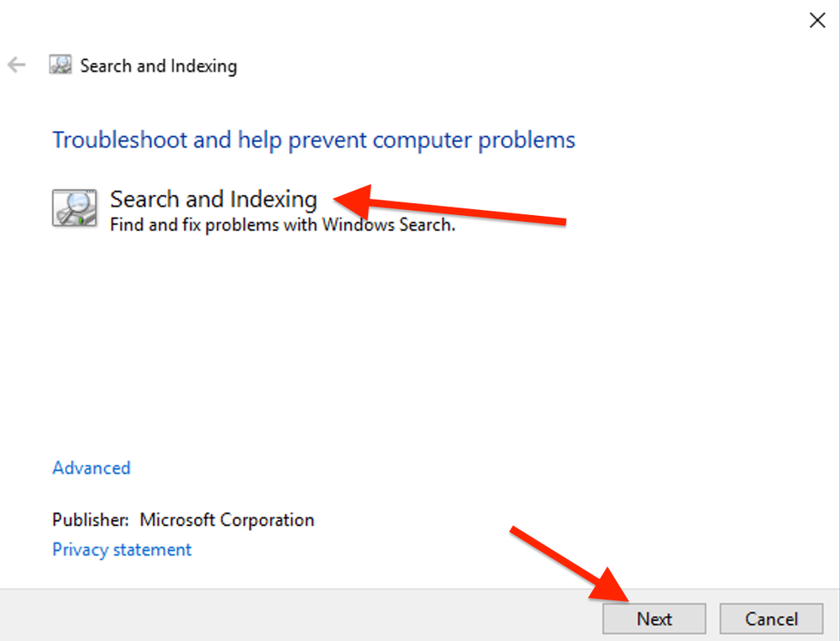This screenshot has width=840, height=641.
Task: Click the back arrow to return
Action: click(x=17, y=65)
